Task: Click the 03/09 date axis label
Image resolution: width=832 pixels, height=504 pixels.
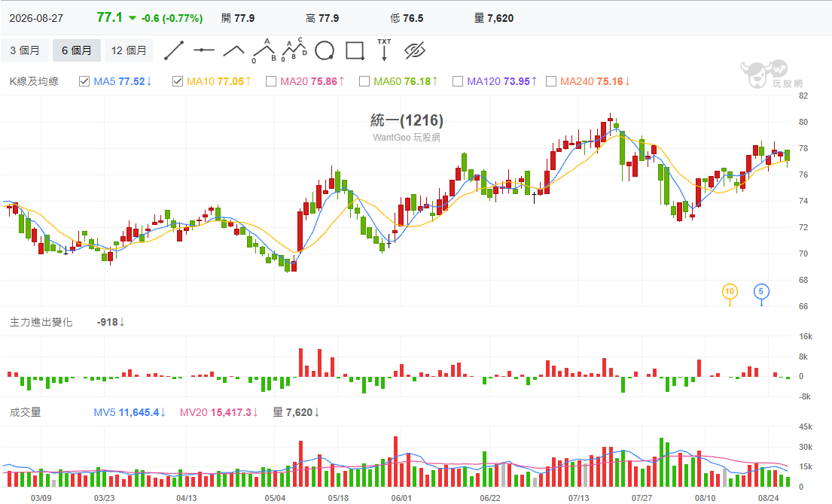Action: pos(41,498)
